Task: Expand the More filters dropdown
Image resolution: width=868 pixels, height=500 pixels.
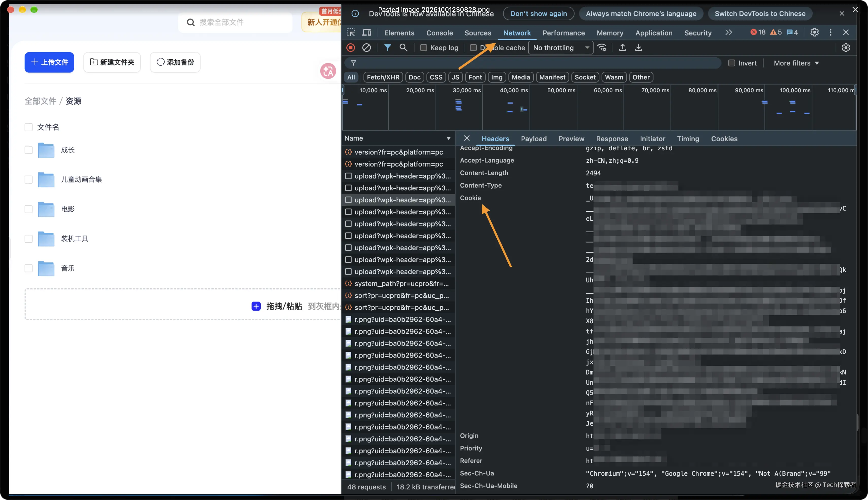Action: [x=796, y=63]
